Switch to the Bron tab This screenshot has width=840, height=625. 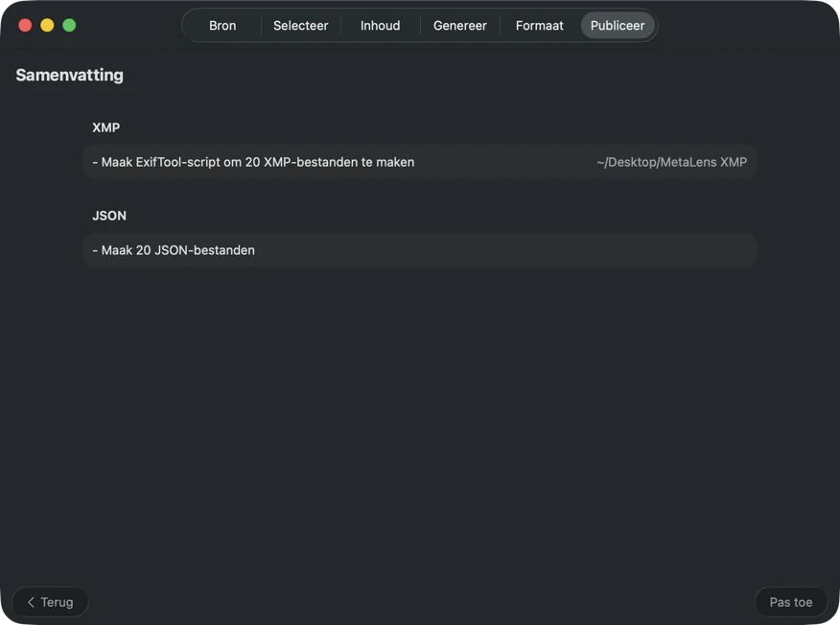click(222, 25)
